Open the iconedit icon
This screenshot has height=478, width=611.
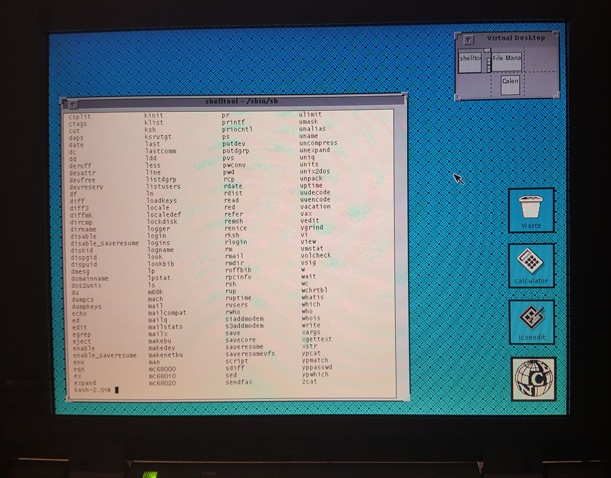(532, 322)
